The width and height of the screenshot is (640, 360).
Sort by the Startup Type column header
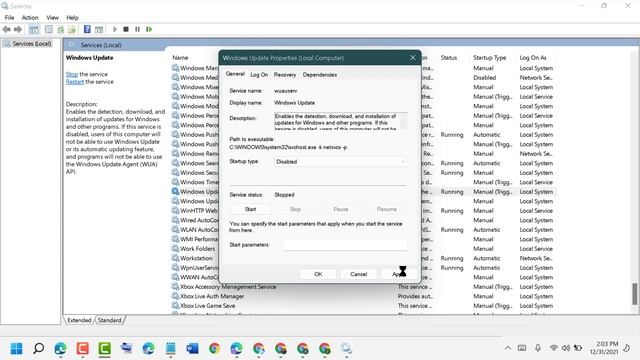click(x=489, y=58)
